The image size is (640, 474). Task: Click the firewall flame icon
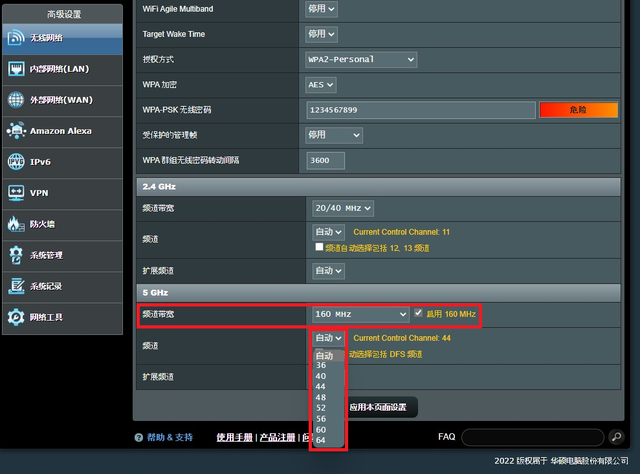coord(16,224)
